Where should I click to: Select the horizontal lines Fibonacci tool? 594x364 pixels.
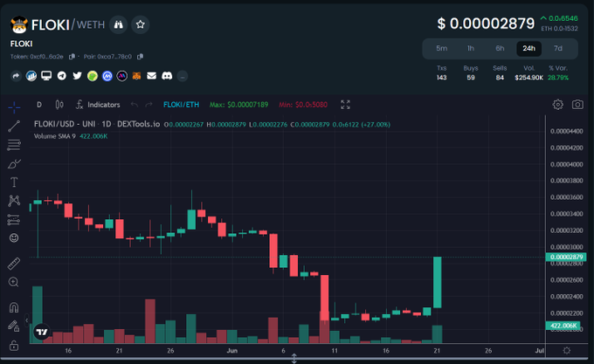(14, 145)
